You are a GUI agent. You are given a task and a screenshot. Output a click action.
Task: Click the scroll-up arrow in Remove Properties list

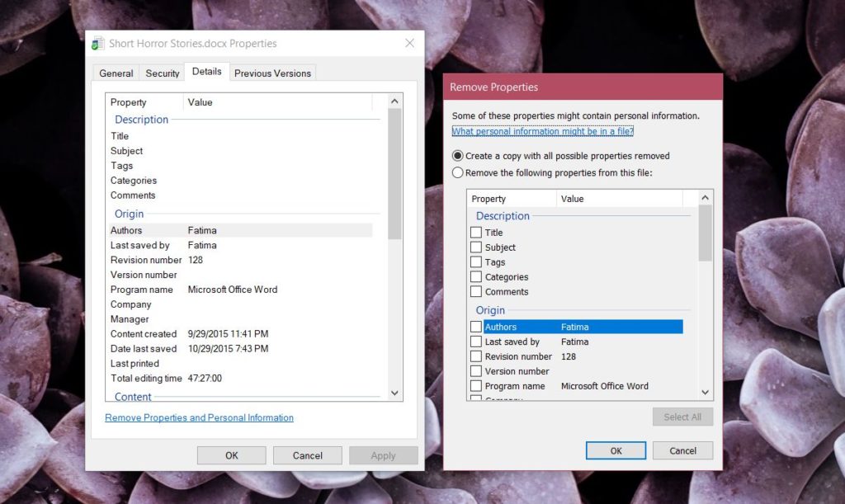704,197
